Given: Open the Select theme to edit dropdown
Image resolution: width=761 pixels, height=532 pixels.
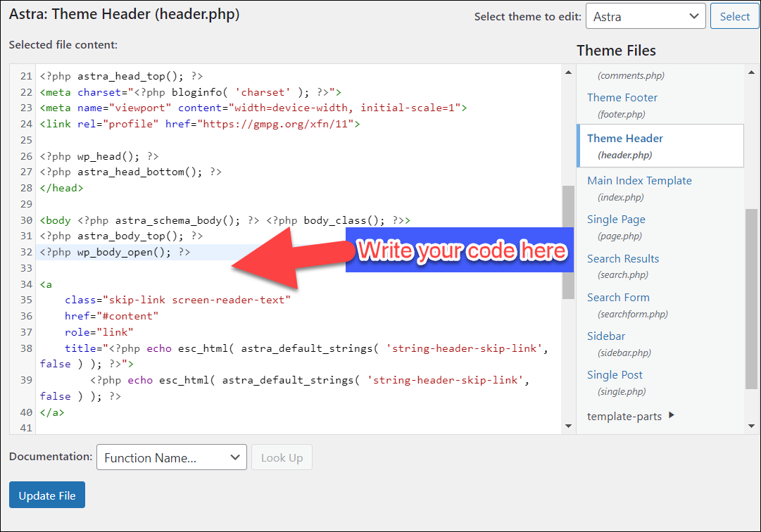Looking at the screenshot, I should 646,16.
